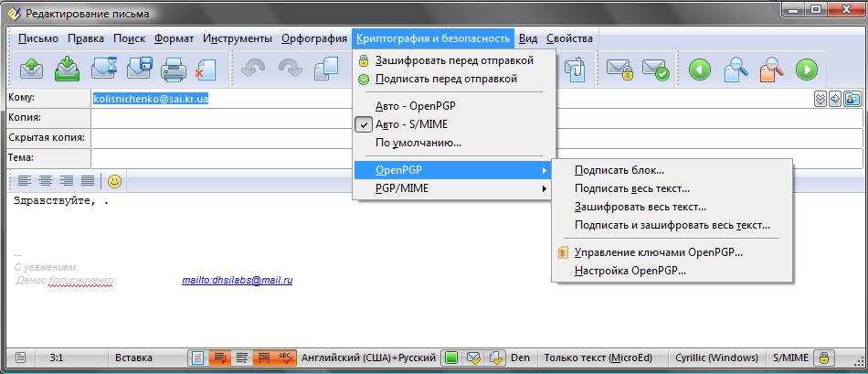
Task: Click into the Тема subject field
Action: click(477, 158)
